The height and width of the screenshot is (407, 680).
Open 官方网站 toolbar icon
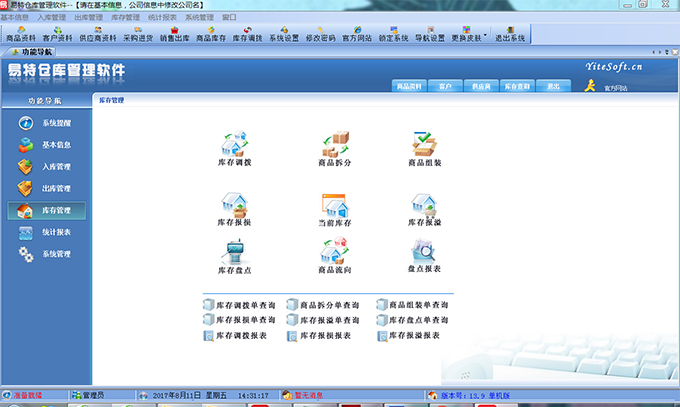pos(356,34)
